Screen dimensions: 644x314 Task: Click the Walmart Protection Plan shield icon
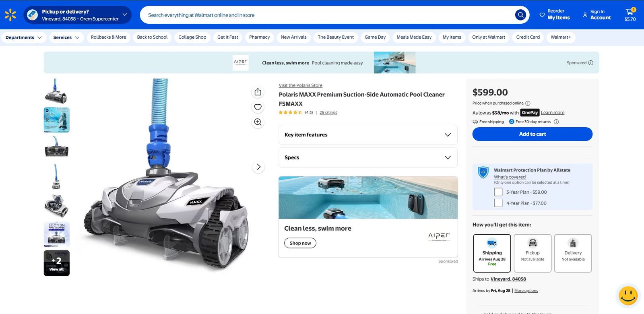483,172
